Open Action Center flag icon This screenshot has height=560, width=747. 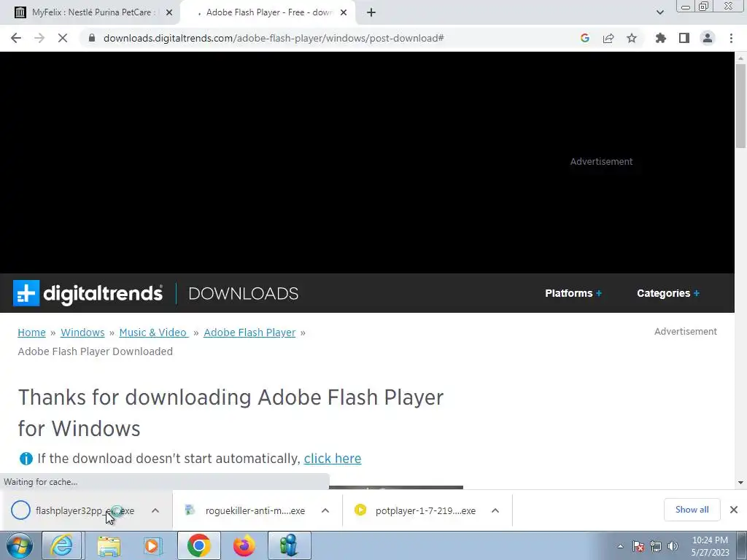coord(638,546)
